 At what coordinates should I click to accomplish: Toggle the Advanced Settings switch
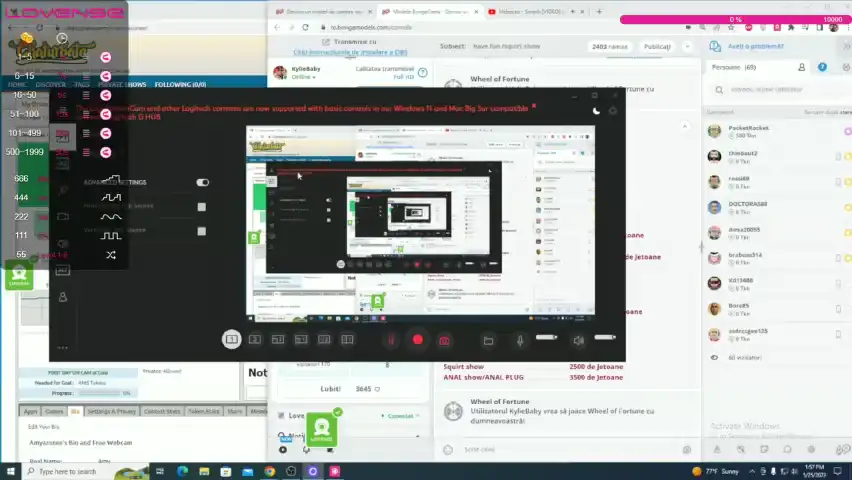[x=203, y=183]
